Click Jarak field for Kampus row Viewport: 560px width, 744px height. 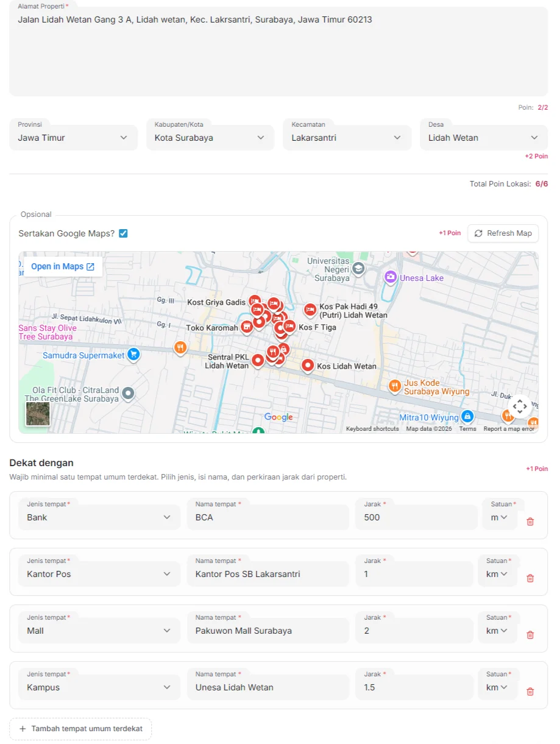pos(413,687)
